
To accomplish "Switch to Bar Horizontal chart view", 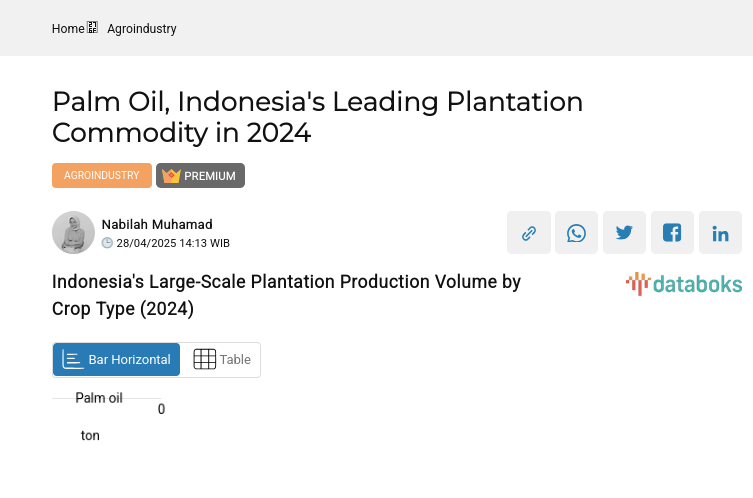I will (x=116, y=360).
